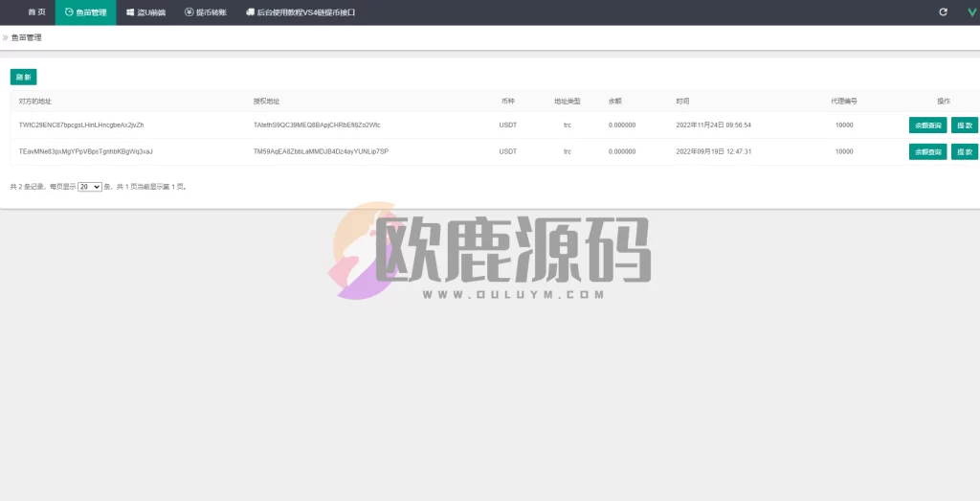Viewport: 980px width, 501px height.
Task: Click timestamp 2022年09月19日 12:47:31
Action: pos(714,152)
